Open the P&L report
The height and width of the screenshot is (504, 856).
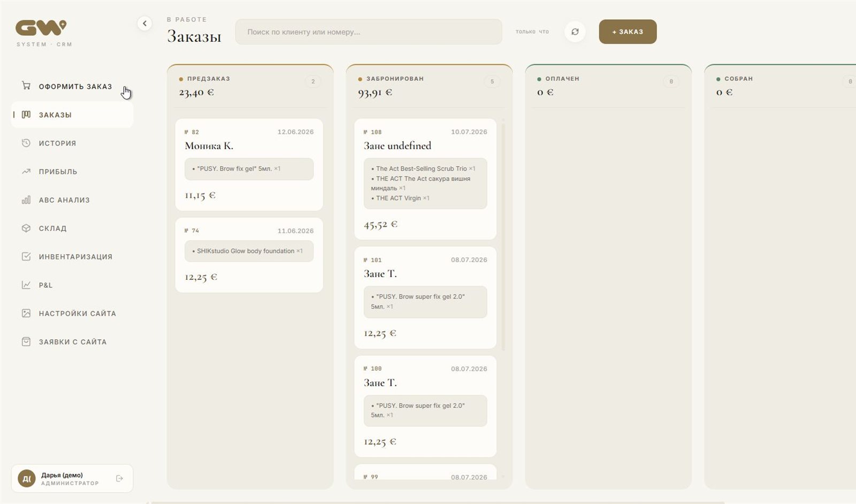pyautogui.click(x=72, y=285)
